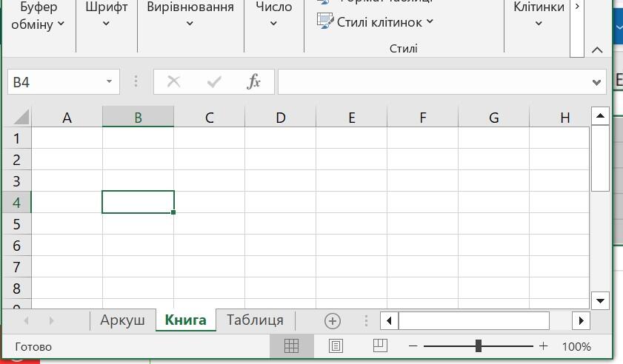The height and width of the screenshot is (364, 623).
Task: Click vertical scrollbar up arrow
Action: pyautogui.click(x=600, y=116)
